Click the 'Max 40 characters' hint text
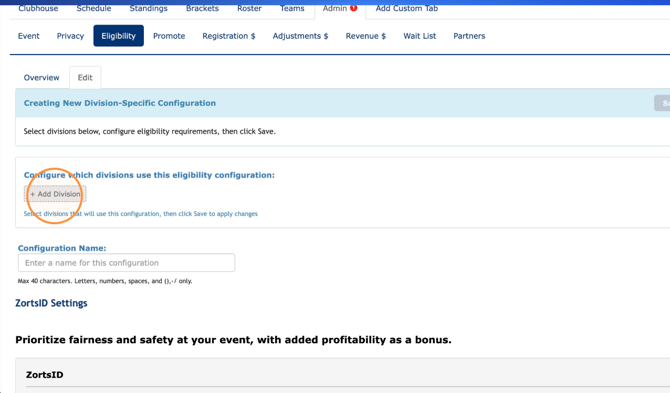This screenshot has height=393, width=670. 105,281
